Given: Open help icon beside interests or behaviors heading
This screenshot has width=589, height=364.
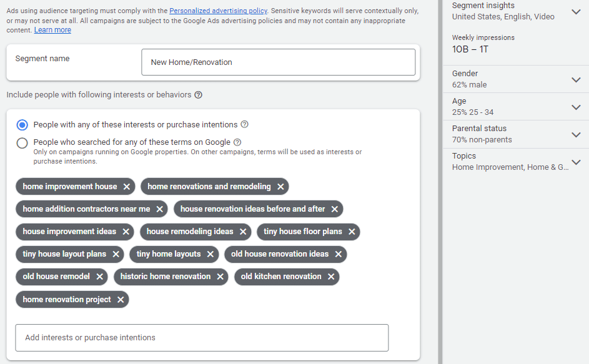Looking at the screenshot, I should [198, 95].
